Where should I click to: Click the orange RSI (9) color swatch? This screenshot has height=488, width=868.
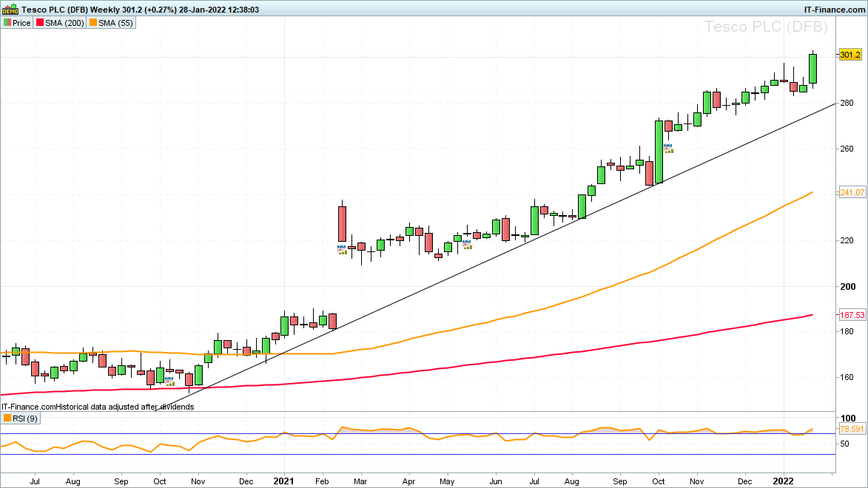pyautogui.click(x=7, y=418)
